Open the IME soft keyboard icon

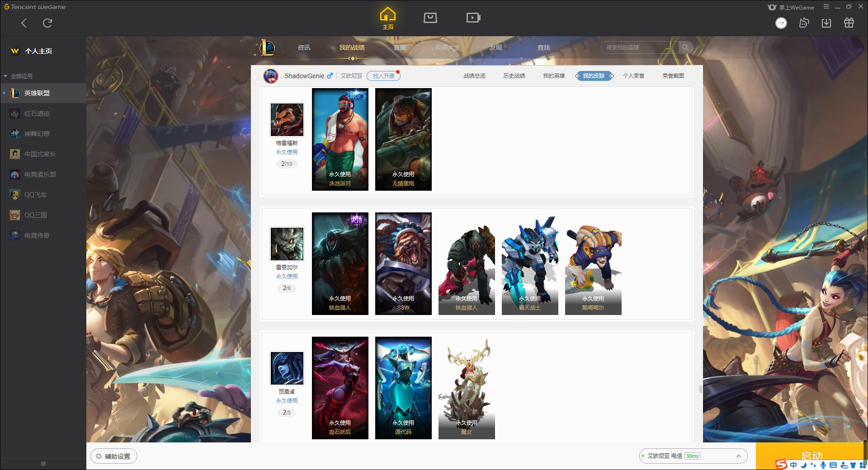pyautogui.click(x=833, y=465)
